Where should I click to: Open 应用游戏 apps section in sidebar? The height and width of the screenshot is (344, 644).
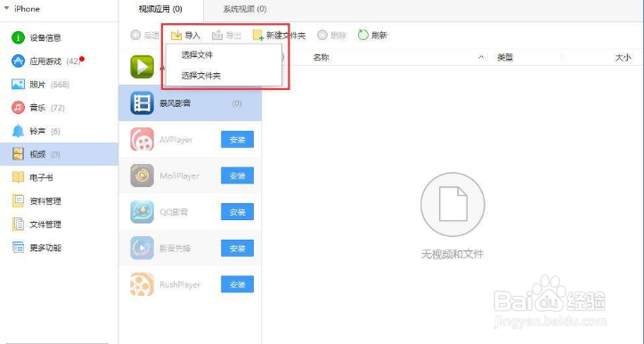point(59,61)
